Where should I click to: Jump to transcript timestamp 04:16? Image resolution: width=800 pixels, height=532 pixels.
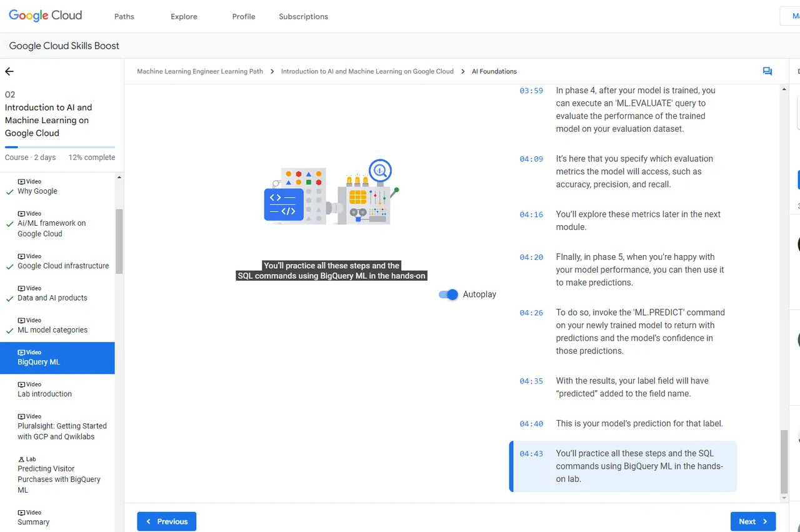point(531,214)
